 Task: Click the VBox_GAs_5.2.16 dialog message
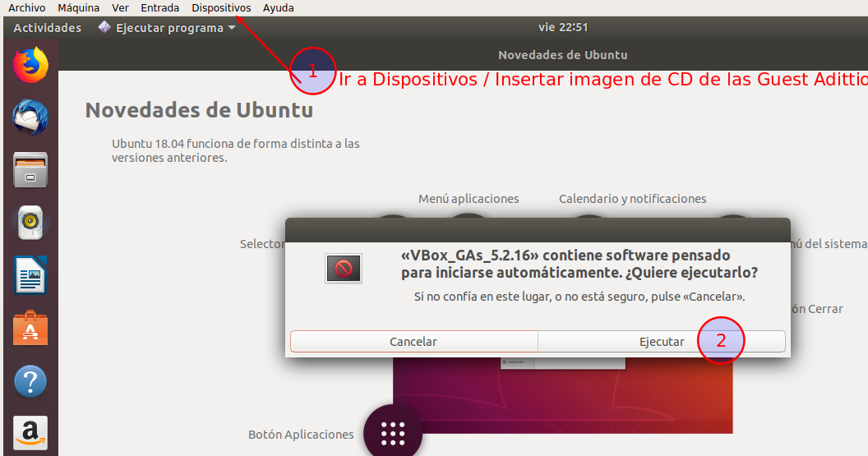coord(579,264)
